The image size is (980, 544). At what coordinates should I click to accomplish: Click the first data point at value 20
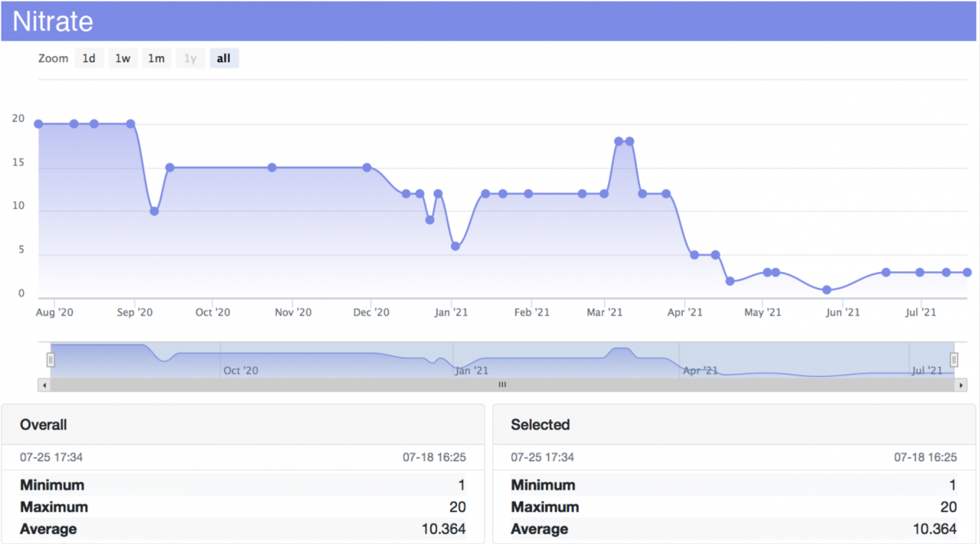point(38,124)
